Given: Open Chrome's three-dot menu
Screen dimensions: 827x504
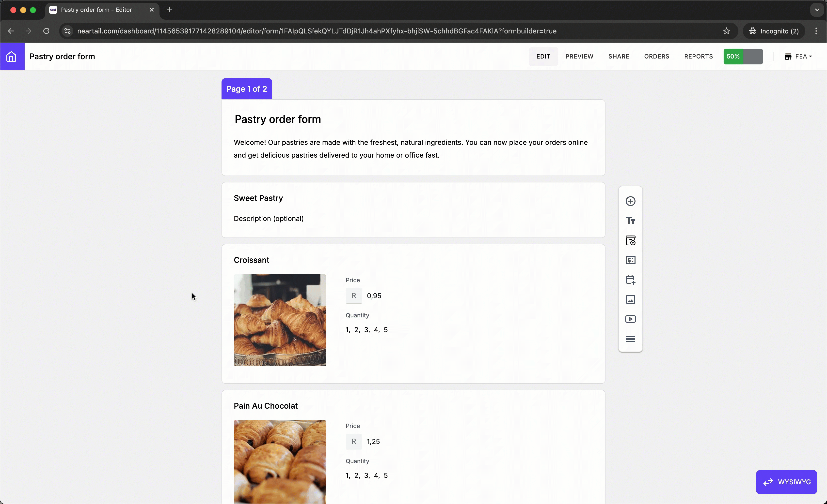Looking at the screenshot, I should [816, 31].
